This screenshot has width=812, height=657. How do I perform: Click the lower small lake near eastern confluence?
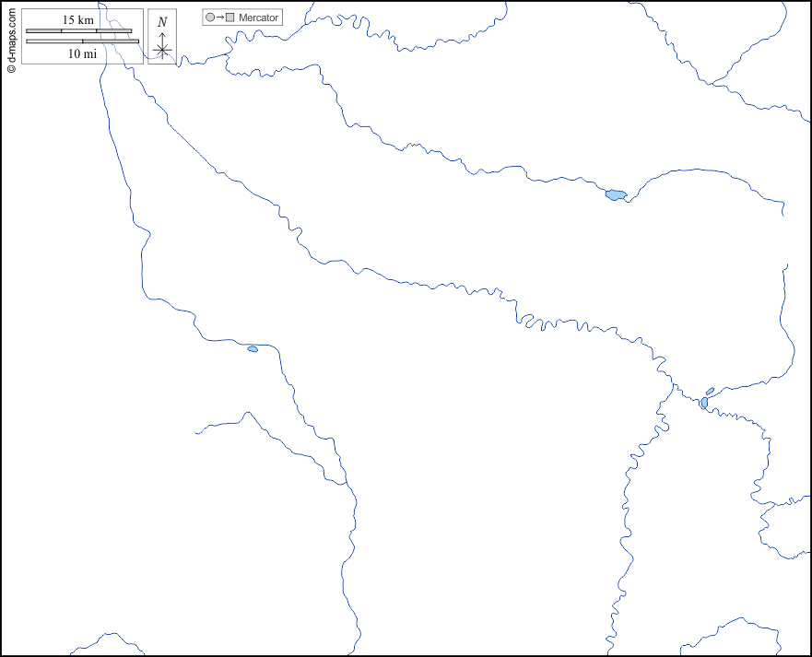pyautogui.click(x=704, y=403)
